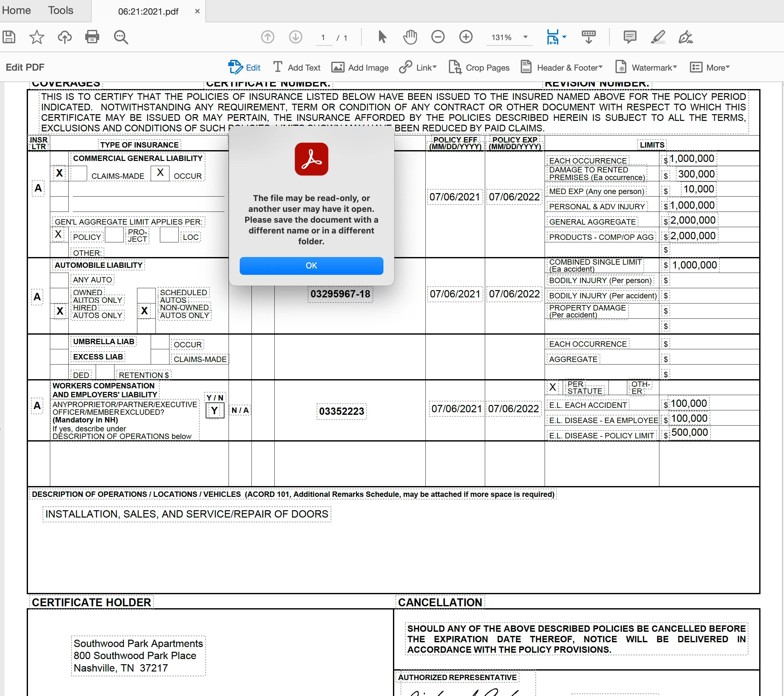784x696 pixels.
Task: Click the upload to cloud icon
Action: [x=65, y=37]
